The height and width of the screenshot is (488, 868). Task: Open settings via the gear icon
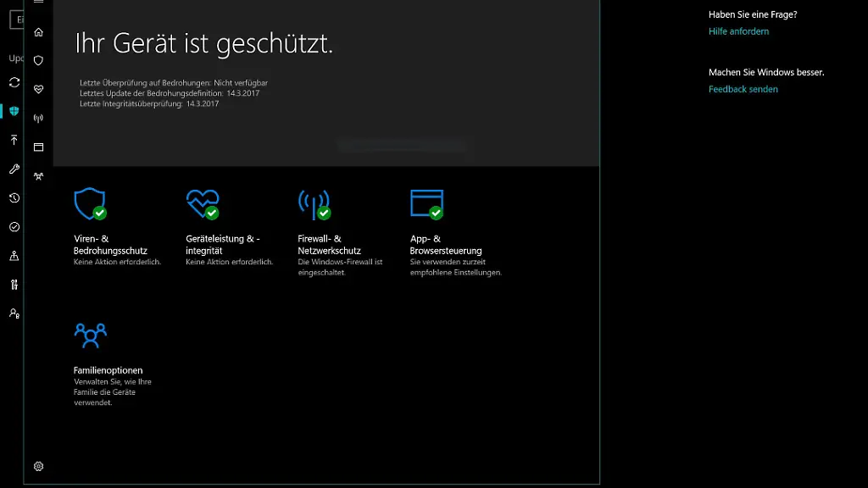[37, 466]
